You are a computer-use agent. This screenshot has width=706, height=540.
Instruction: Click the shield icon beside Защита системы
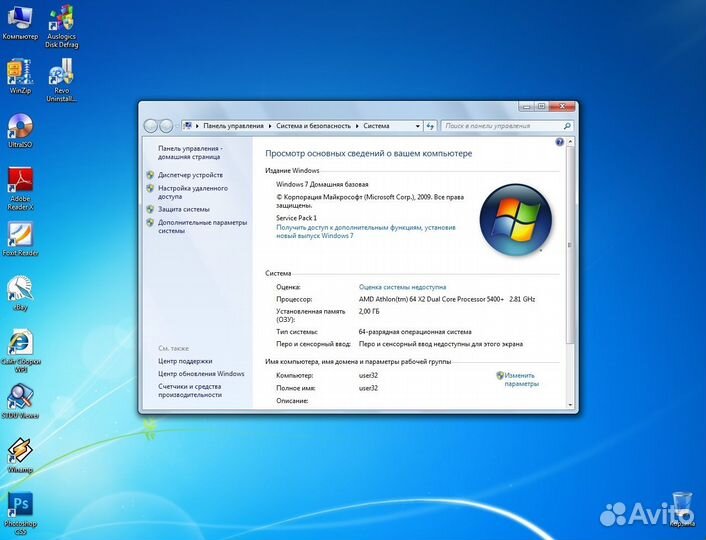coord(150,209)
